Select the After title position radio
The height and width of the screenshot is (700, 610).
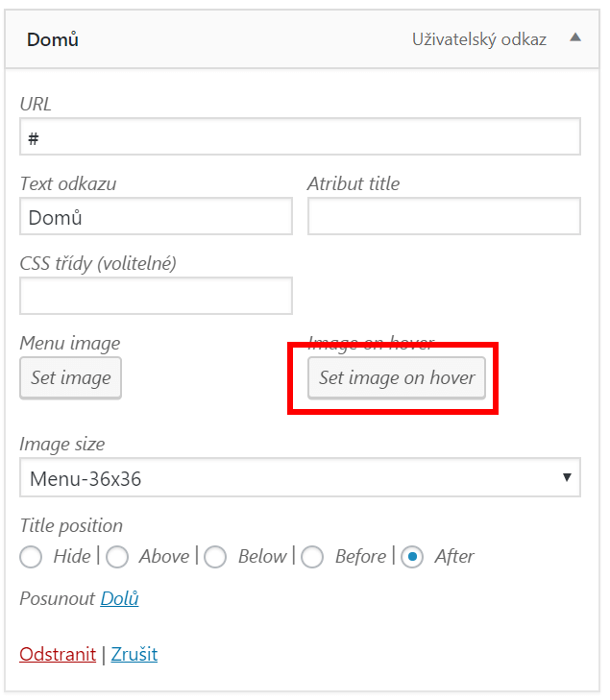[x=412, y=557]
